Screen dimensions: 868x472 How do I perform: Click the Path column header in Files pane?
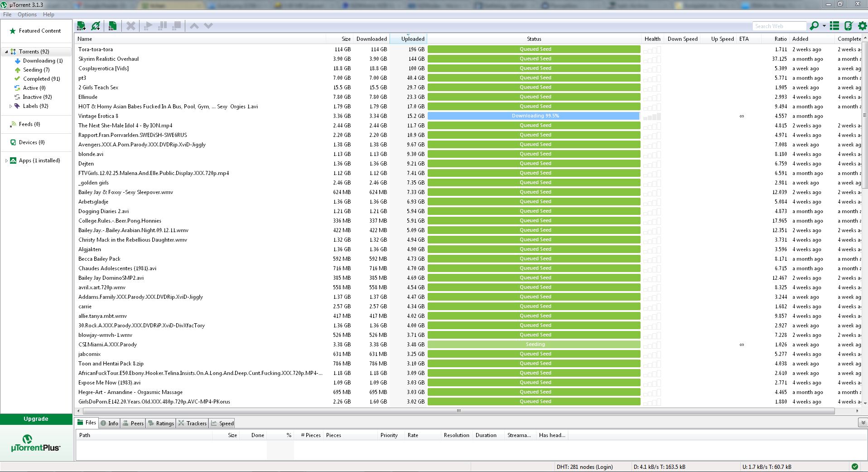pyautogui.click(x=144, y=435)
